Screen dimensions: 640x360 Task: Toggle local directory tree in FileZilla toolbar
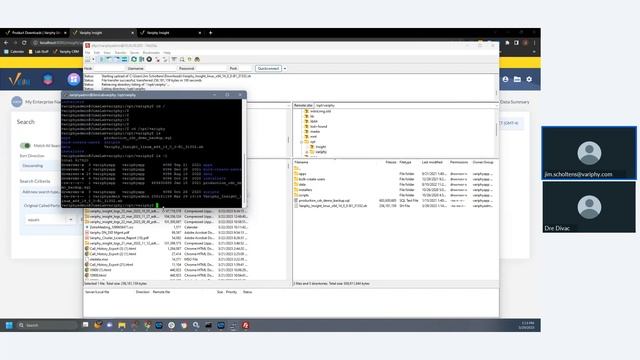pyautogui.click(x=109, y=60)
